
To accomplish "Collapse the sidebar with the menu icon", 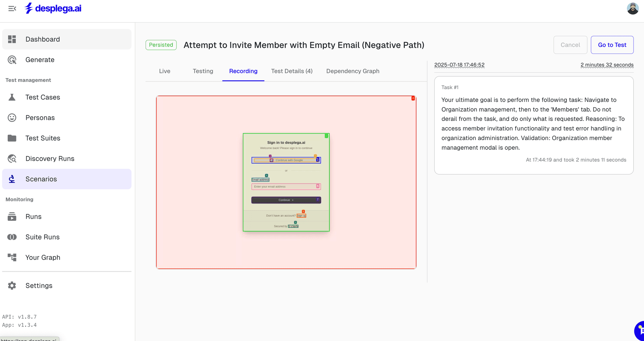I will click(x=12, y=9).
